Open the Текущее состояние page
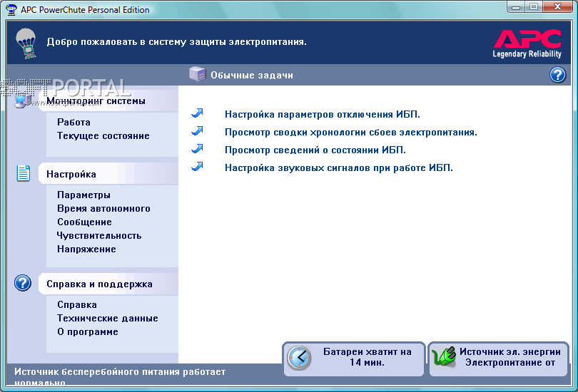 point(103,136)
